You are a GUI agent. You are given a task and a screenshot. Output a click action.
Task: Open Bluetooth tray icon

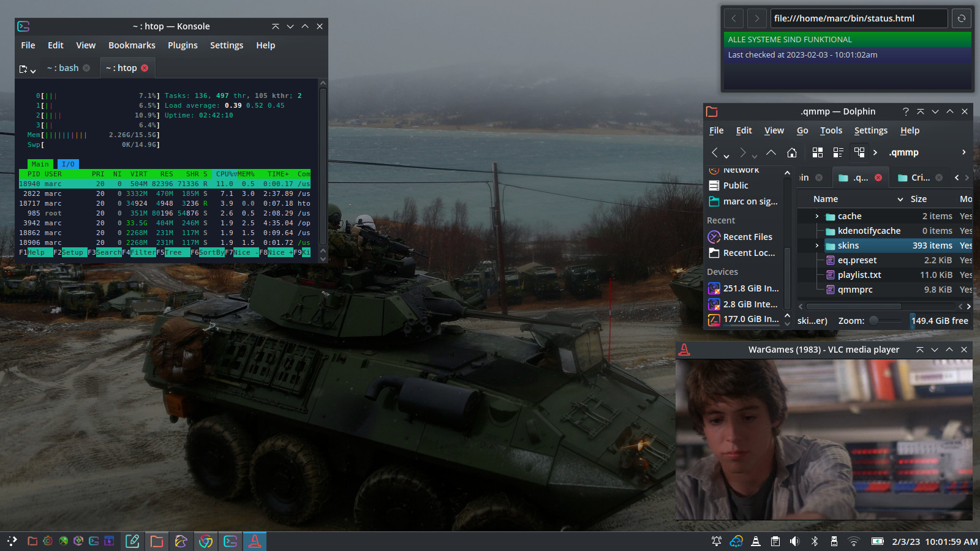click(815, 541)
